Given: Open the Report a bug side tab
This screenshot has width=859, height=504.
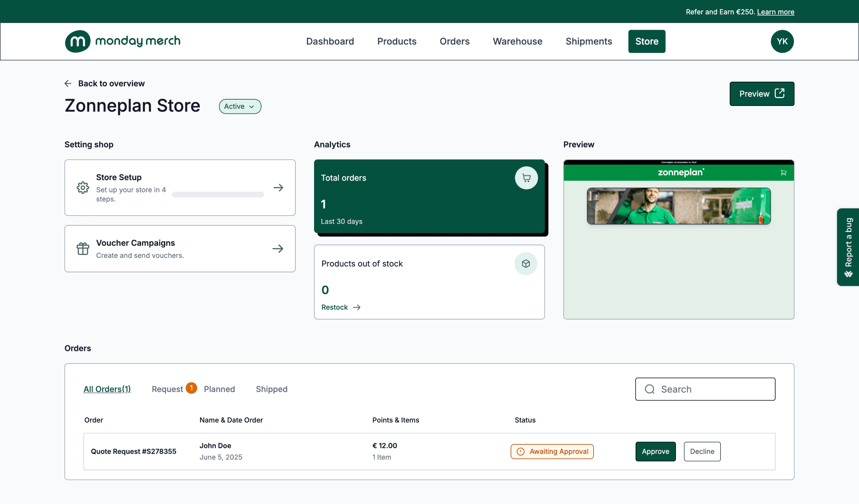Looking at the screenshot, I should click(848, 247).
